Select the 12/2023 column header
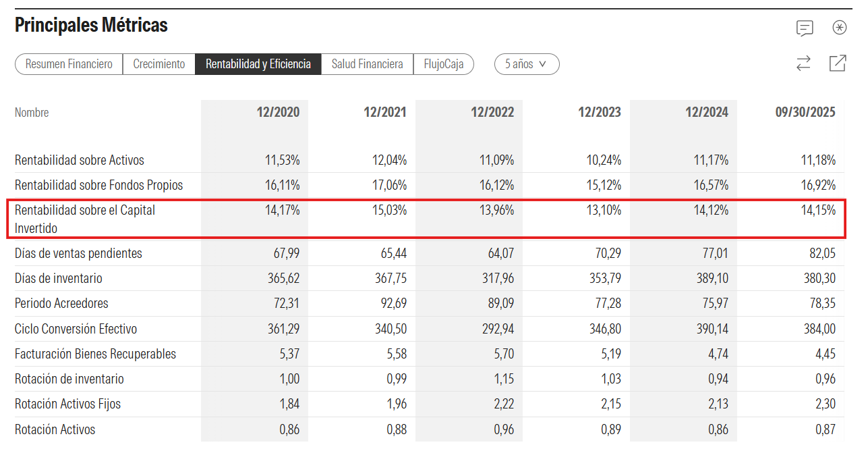The image size is (868, 449). coord(600,113)
